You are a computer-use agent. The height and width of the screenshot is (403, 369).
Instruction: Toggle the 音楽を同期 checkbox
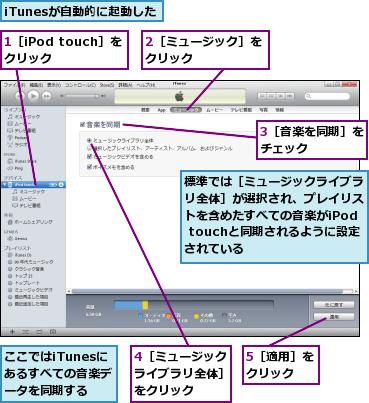(82, 125)
